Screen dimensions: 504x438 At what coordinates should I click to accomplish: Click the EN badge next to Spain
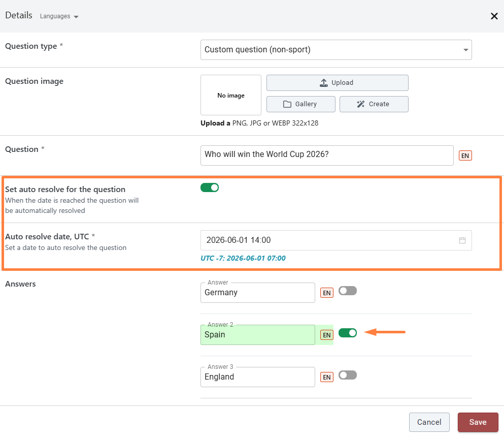coord(327,335)
